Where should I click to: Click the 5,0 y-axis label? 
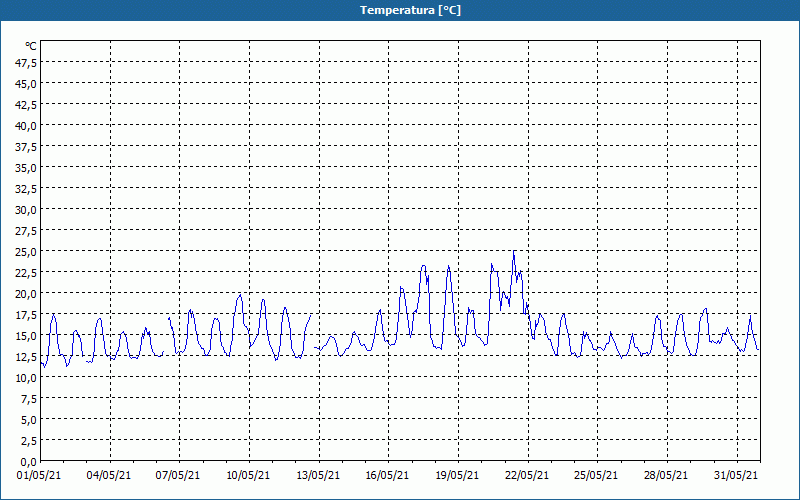pyautogui.click(x=29, y=420)
